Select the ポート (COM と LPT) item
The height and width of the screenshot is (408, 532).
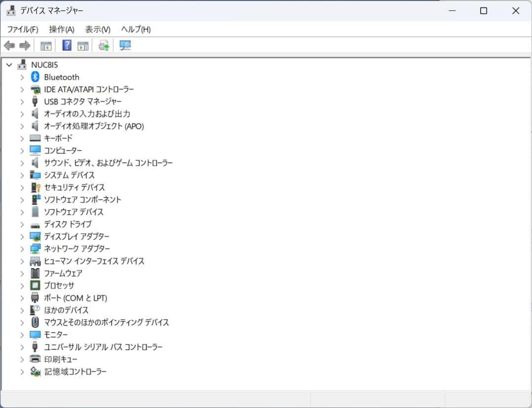click(x=75, y=298)
